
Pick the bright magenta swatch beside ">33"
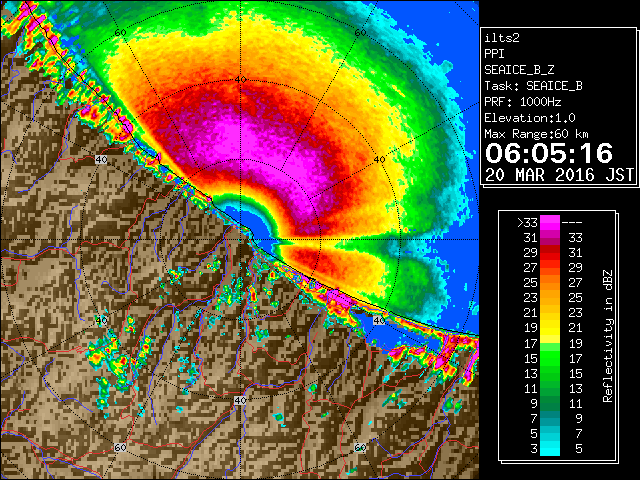(550, 222)
